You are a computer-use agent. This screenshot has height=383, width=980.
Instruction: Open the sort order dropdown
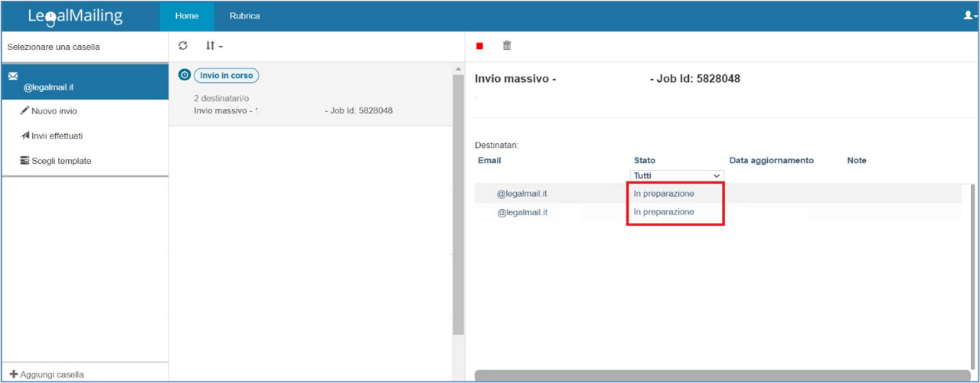point(214,46)
